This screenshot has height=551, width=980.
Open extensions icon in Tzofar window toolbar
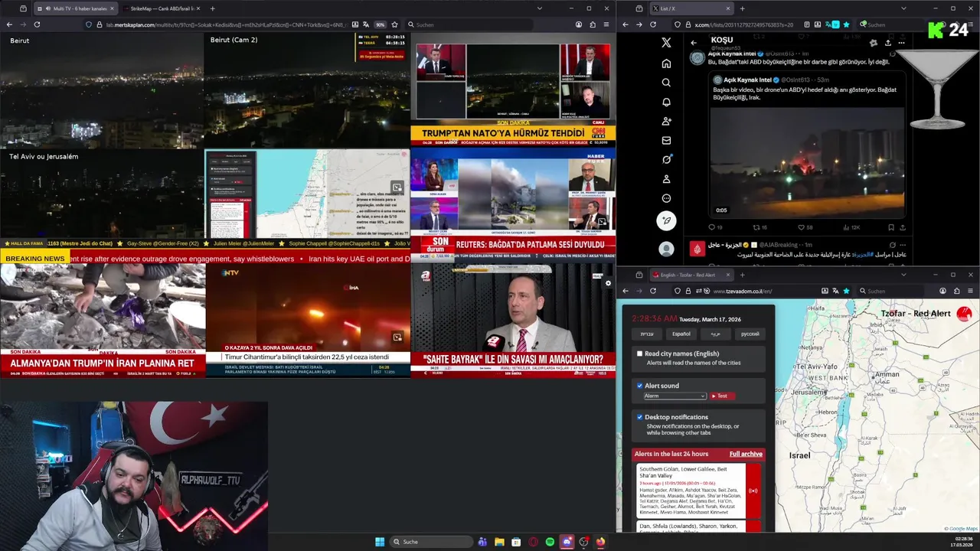[x=957, y=291]
